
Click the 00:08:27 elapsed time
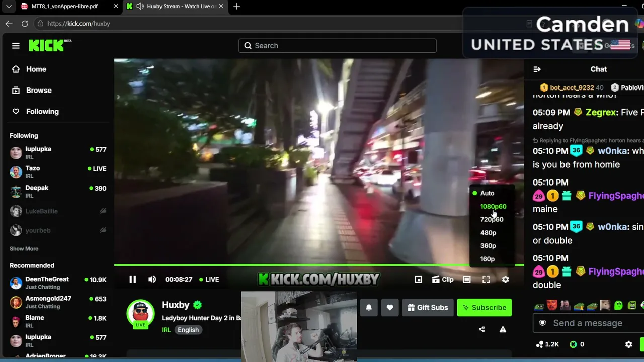pos(179,279)
